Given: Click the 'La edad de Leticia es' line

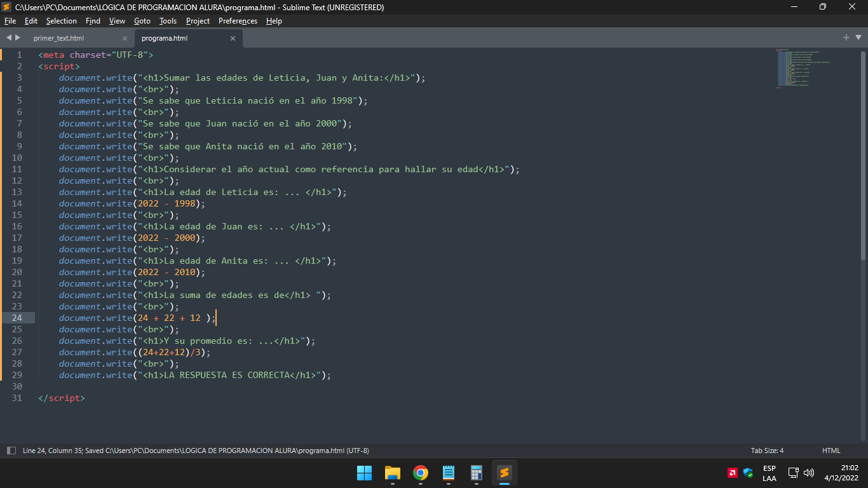Looking at the screenshot, I should pyautogui.click(x=203, y=192).
